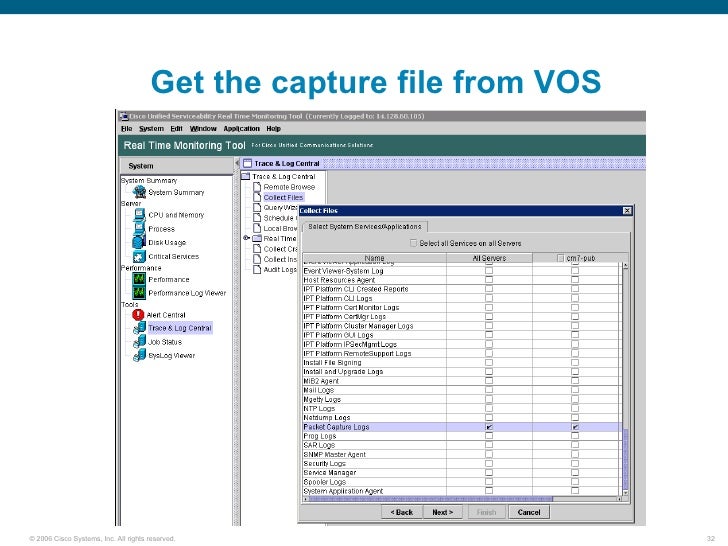Image resolution: width=728 pixels, height=546 pixels.
Task: Click the services list scroll up arrow
Action: click(625, 266)
